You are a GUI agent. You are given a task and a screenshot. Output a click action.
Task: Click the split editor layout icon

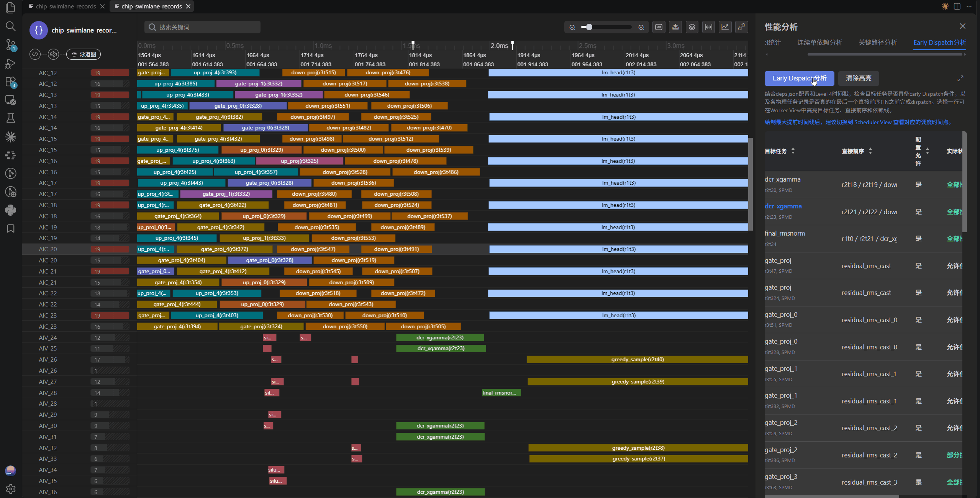click(x=957, y=6)
